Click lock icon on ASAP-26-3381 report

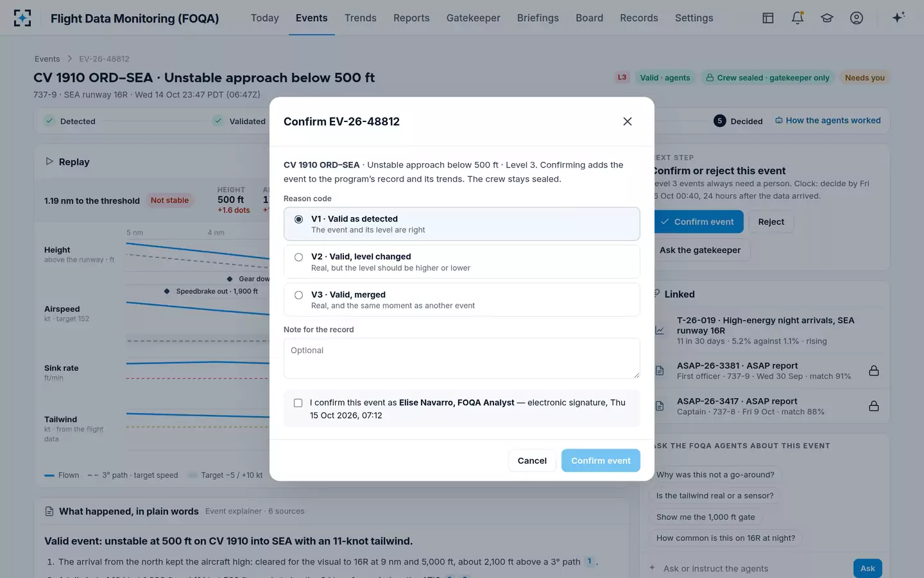click(873, 371)
